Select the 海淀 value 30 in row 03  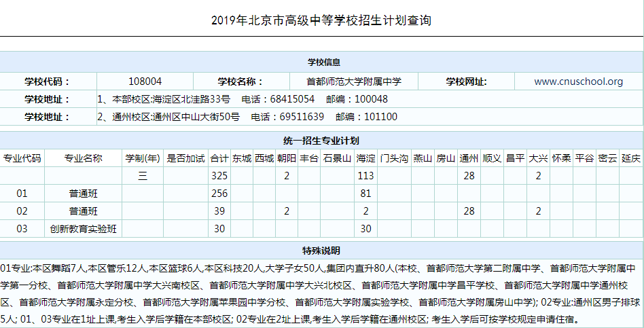365,229
